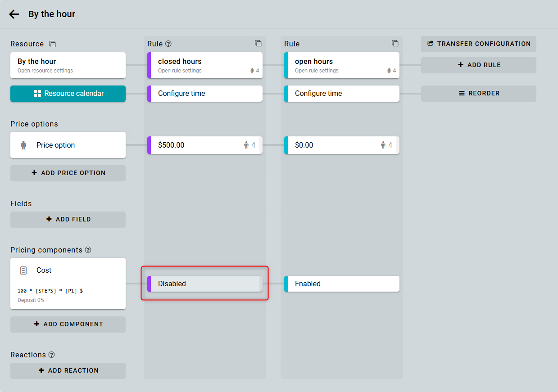Viewport: 558px width, 392px height.
Task: Configure time for open hours rule
Action: [342, 94]
